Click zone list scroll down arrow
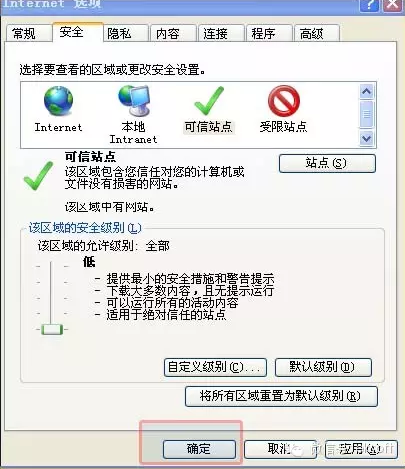This screenshot has width=405, height=469. [367, 138]
